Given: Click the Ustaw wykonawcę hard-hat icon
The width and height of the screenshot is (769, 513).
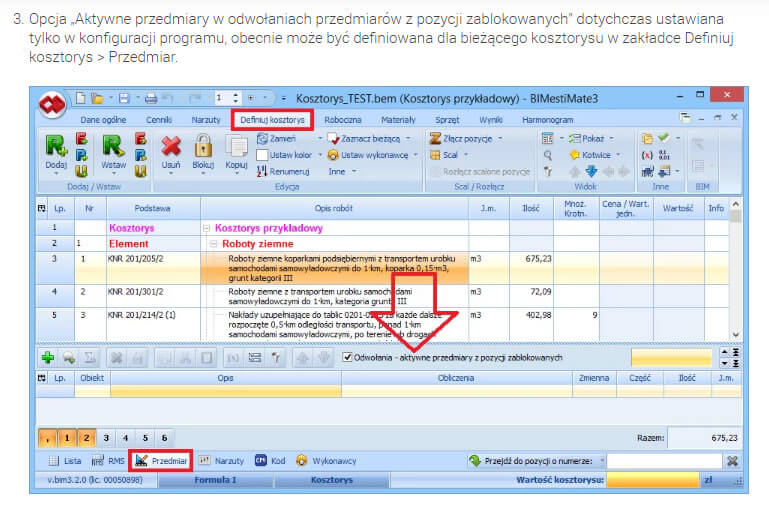Looking at the screenshot, I should pyautogui.click(x=333, y=155).
